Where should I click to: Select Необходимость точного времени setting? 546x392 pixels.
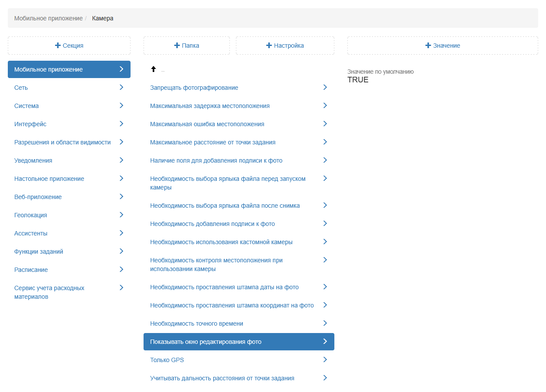pos(196,323)
